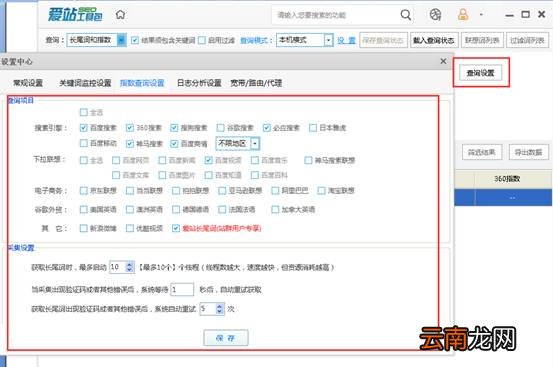The width and height of the screenshot is (553, 367).
Task: Check the 百度网页 checkbox
Action: click(116, 160)
